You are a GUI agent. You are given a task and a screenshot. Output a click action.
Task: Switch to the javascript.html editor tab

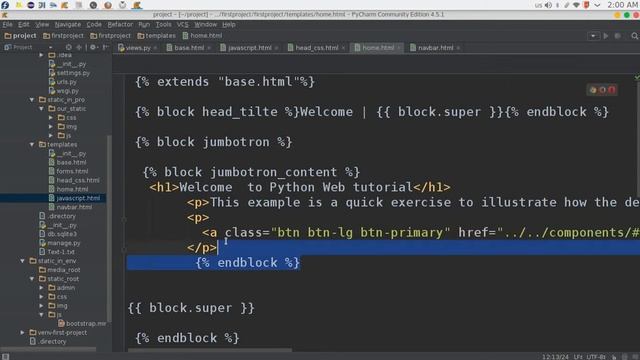[249, 48]
